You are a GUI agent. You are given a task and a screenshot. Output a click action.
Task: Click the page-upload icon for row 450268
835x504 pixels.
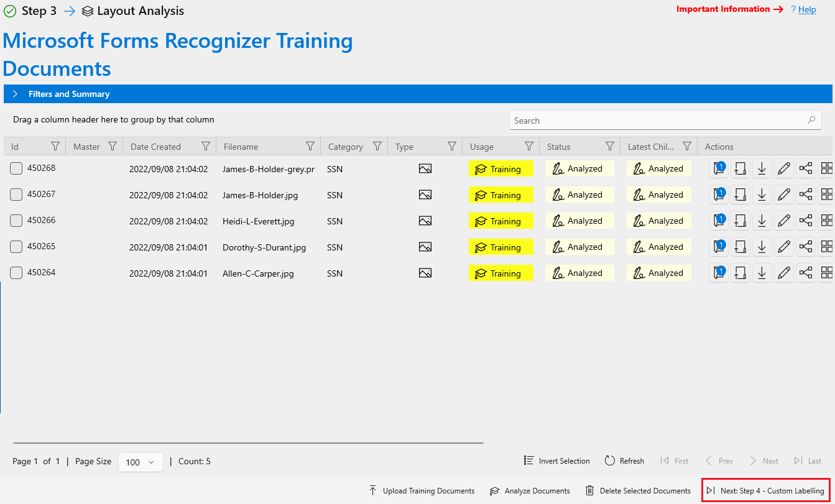click(740, 168)
